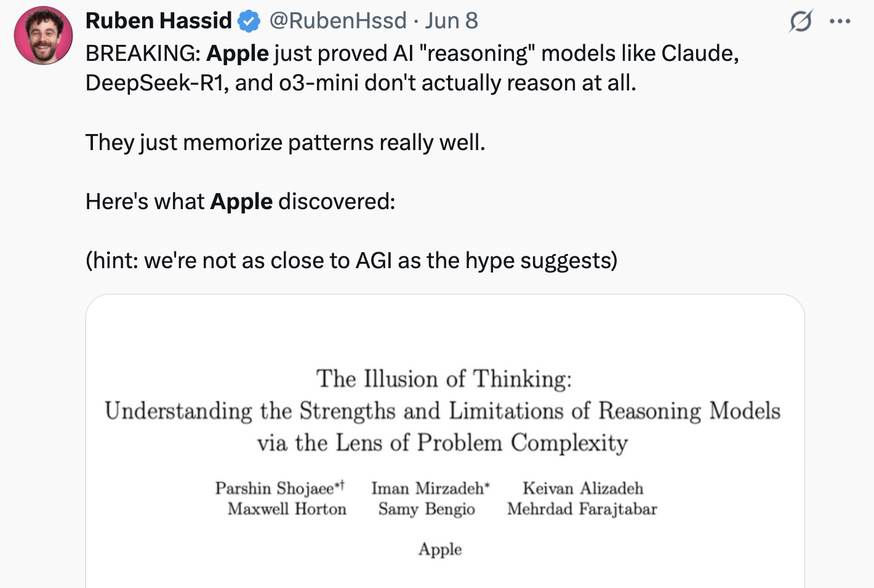This screenshot has width=874, height=588.
Task: Click bold "Apple" before the word "discovered"
Action: 241,202
